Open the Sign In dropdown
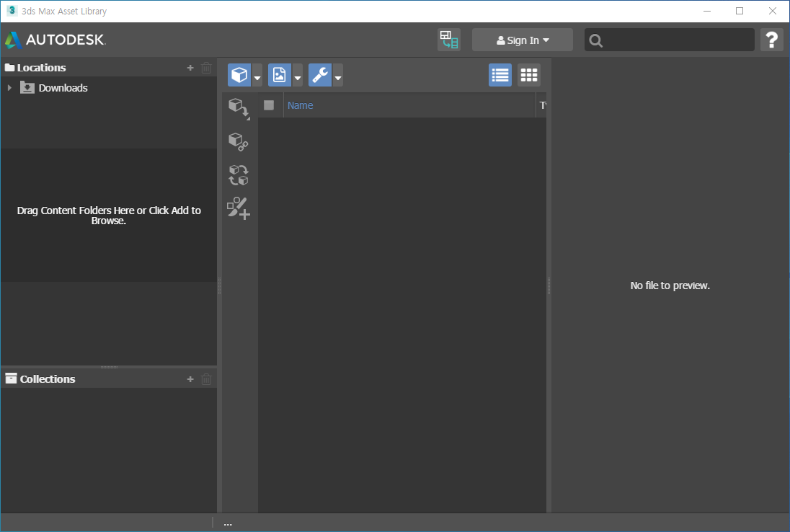 523,40
